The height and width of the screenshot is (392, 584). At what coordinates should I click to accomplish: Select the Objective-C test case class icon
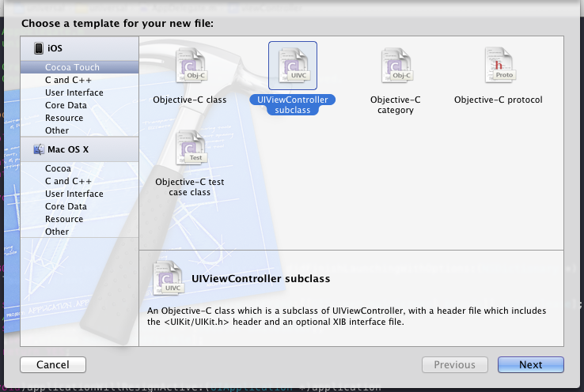[x=190, y=149]
